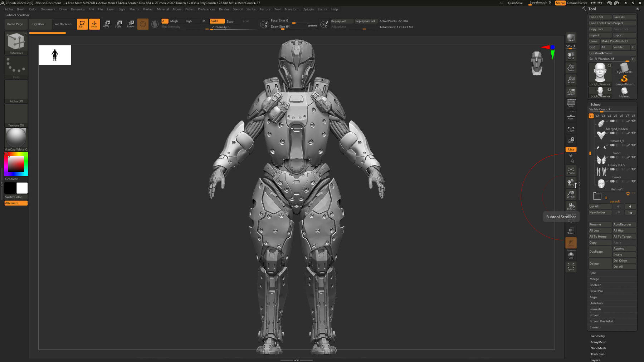This screenshot has width=644, height=362.
Task: Adjust the Focal Shift slider
Action: pyautogui.click(x=293, y=21)
